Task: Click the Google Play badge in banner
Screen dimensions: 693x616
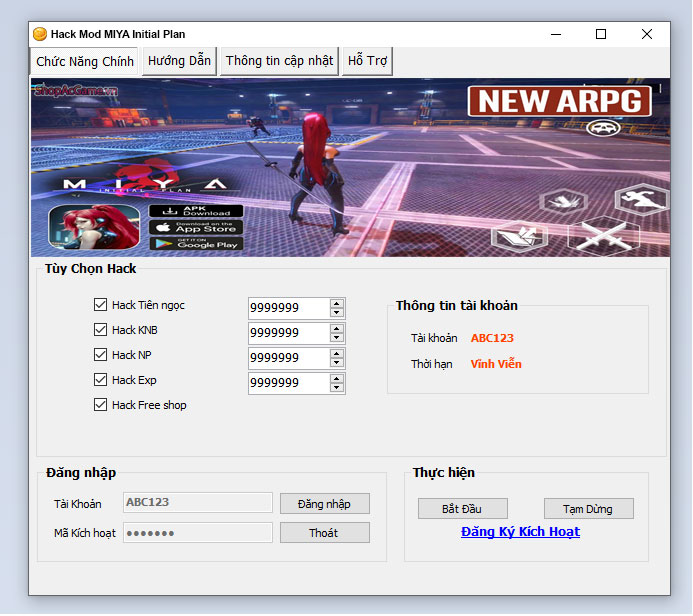Action: pos(196,243)
